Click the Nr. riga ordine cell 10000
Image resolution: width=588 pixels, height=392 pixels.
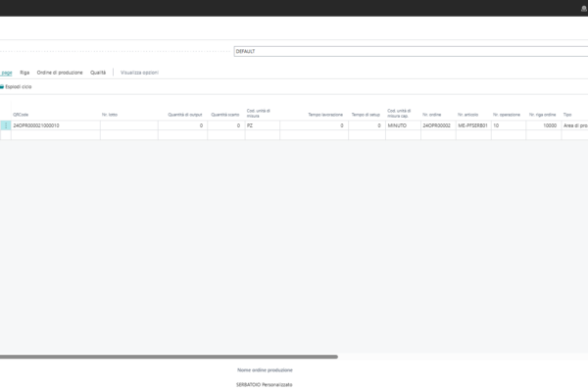pyautogui.click(x=543, y=126)
